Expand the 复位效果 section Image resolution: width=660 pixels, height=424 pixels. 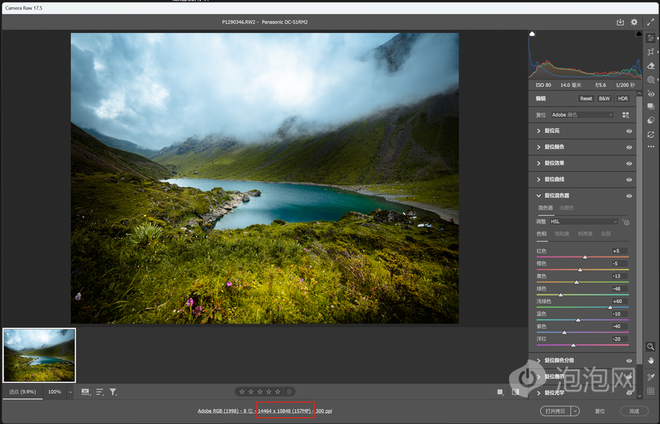point(559,163)
